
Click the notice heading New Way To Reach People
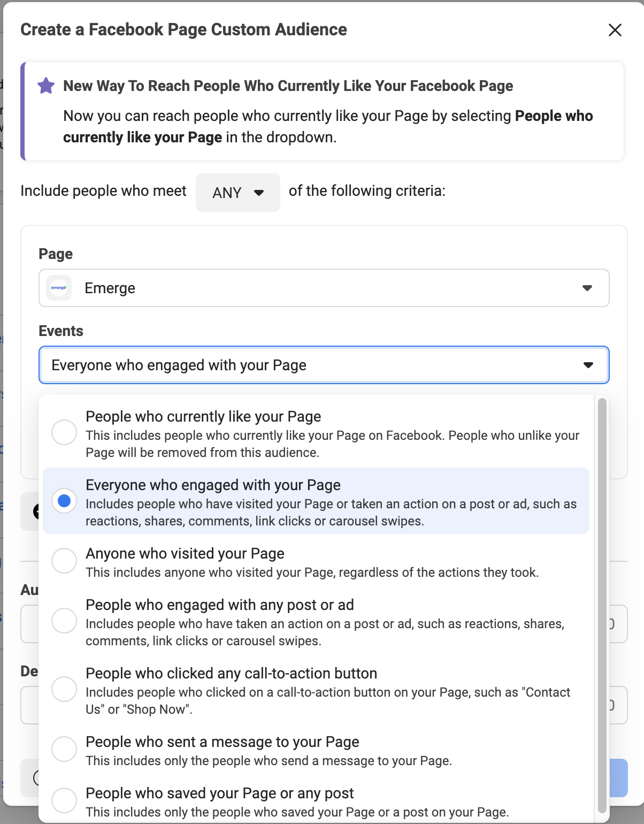288,86
